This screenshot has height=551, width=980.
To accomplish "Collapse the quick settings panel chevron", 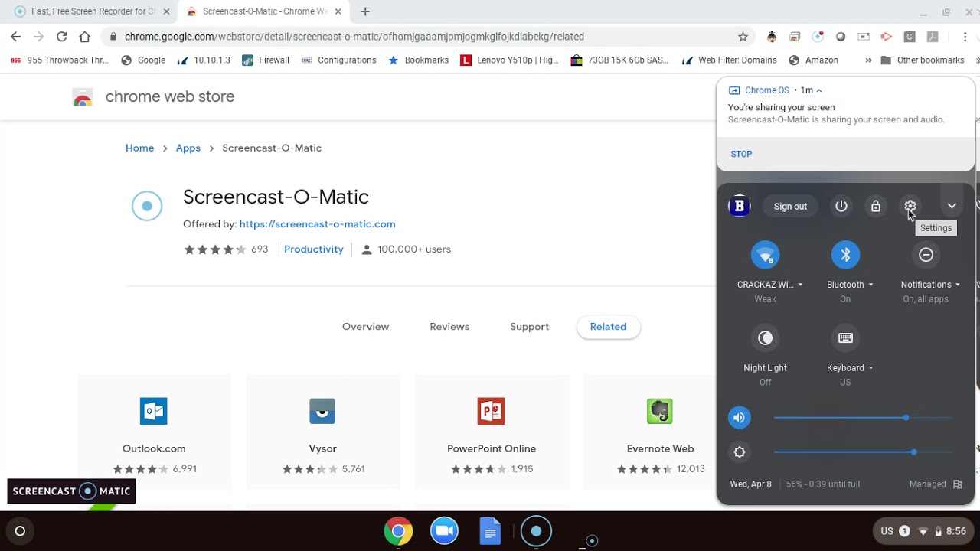I will pos(952,206).
